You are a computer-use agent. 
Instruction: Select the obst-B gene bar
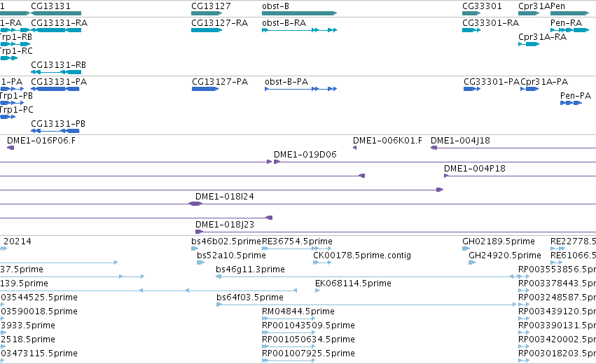point(300,13)
